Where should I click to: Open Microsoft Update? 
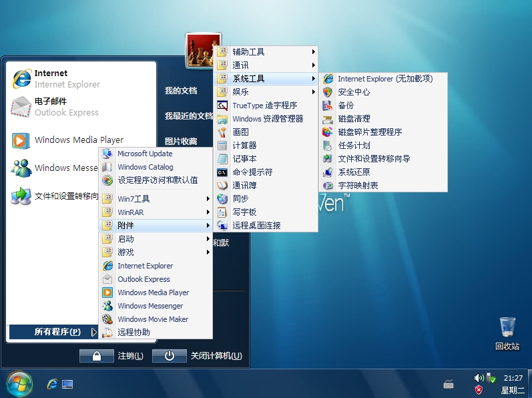(x=156, y=154)
